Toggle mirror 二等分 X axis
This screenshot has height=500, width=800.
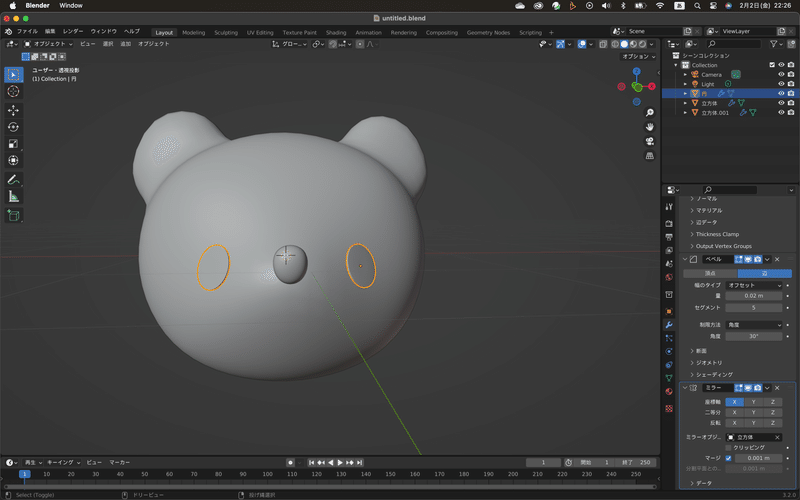click(735, 412)
